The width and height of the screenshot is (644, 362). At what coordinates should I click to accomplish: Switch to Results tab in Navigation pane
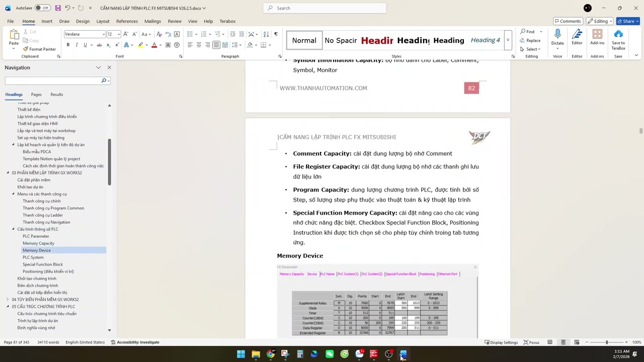point(57,95)
